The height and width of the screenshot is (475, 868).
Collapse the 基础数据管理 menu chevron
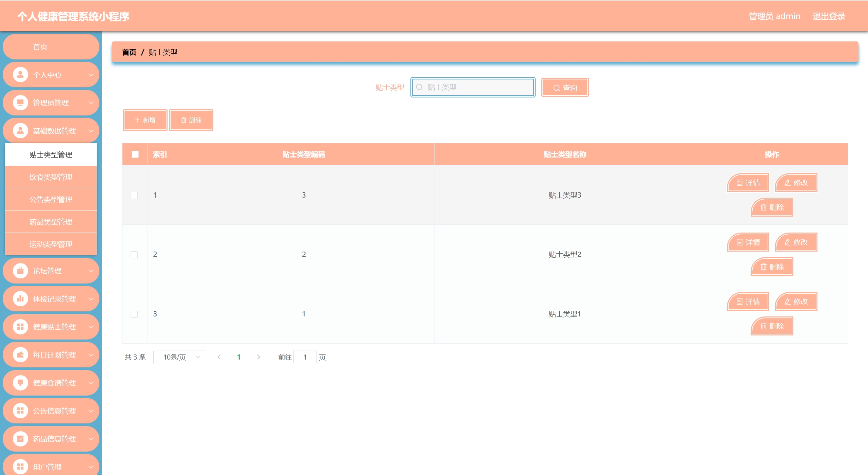91,131
